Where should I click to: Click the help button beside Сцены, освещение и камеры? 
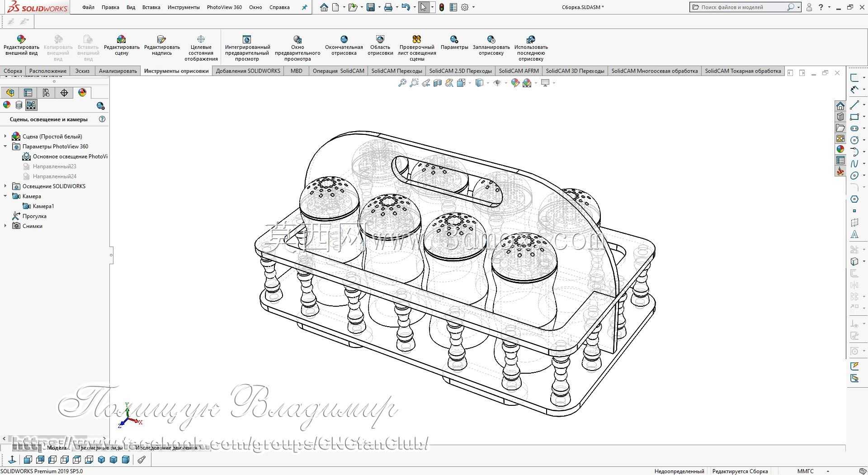(x=102, y=119)
